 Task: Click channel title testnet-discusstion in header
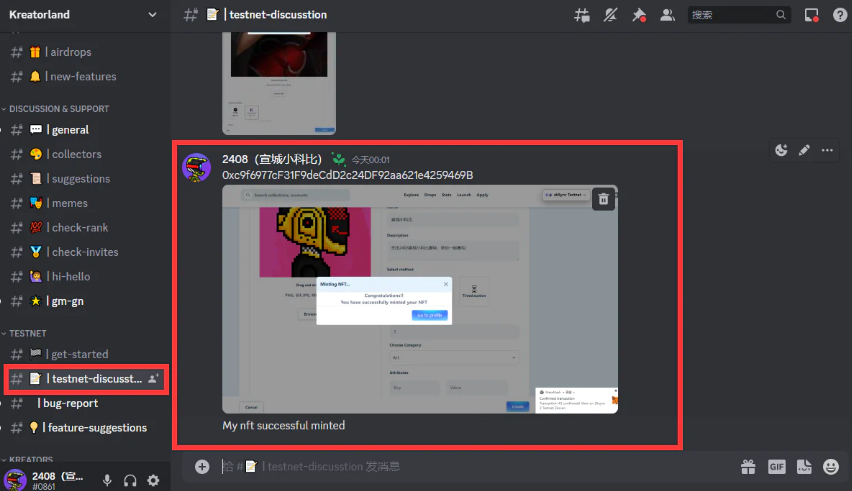278,15
